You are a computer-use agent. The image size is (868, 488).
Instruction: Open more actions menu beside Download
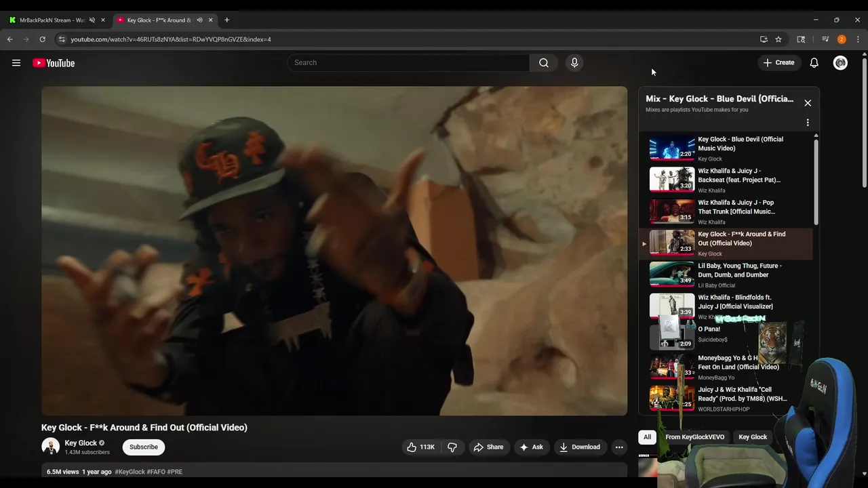click(619, 447)
